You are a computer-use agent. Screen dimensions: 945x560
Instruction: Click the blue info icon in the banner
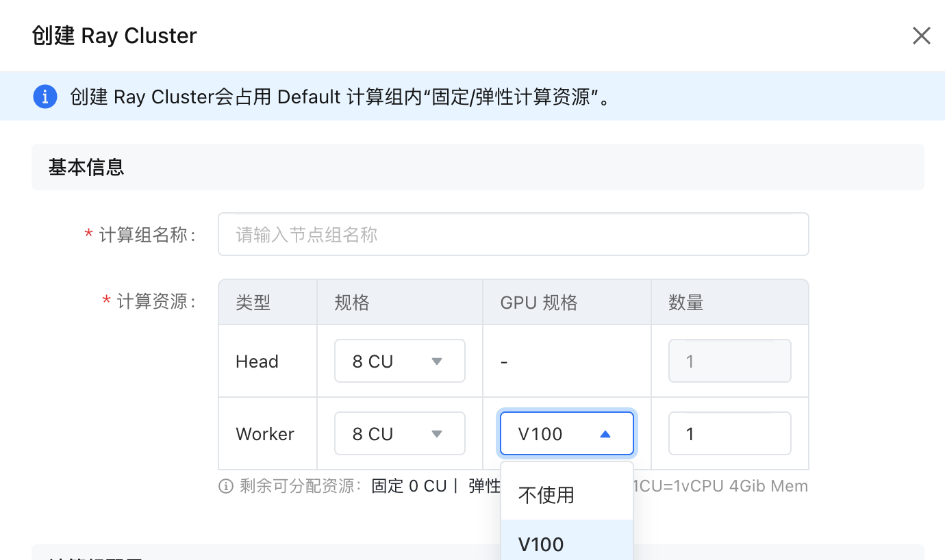pyautogui.click(x=45, y=97)
